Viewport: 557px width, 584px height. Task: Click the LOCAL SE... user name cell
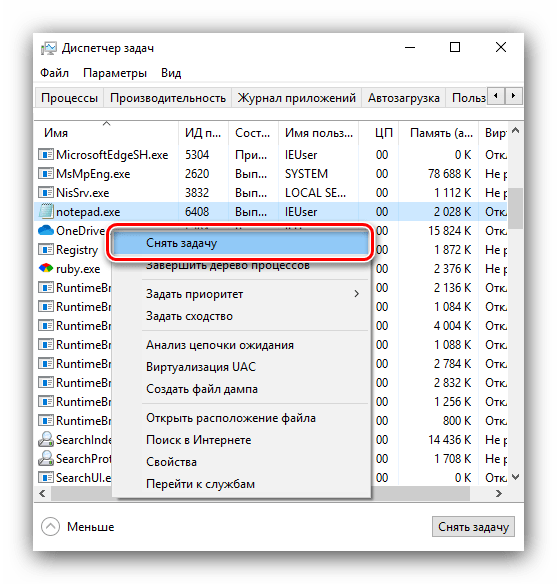pos(315,193)
